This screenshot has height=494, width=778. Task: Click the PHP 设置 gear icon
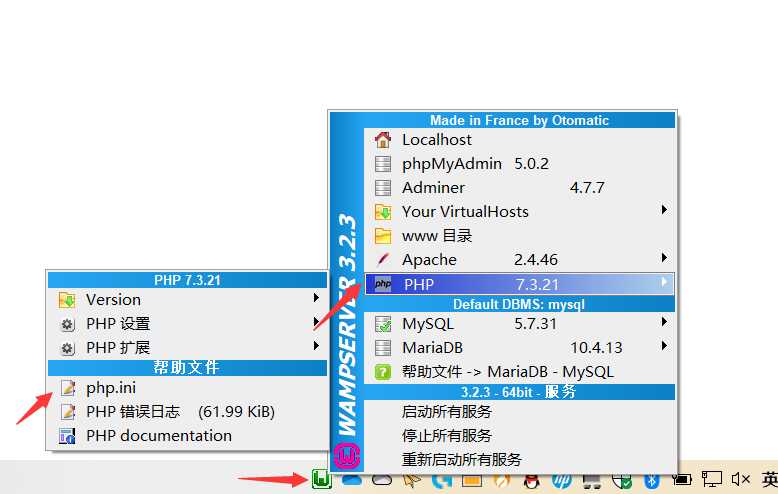coord(67,324)
